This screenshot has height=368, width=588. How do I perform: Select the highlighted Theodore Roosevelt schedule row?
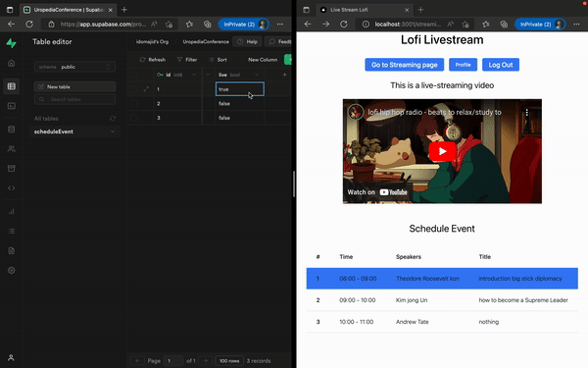[x=442, y=279]
